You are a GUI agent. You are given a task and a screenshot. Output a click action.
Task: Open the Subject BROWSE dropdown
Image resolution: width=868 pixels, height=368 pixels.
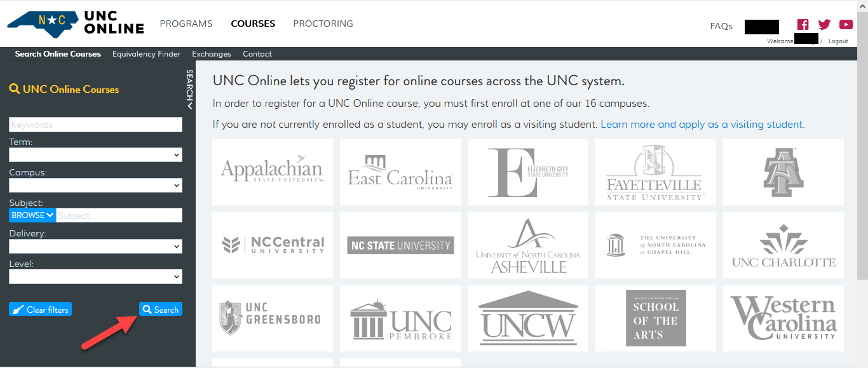32,215
